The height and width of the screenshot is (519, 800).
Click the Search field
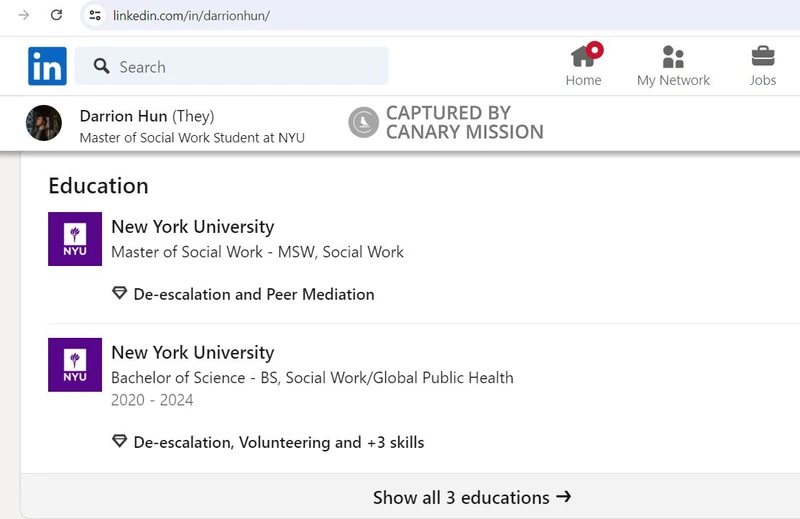click(232, 66)
